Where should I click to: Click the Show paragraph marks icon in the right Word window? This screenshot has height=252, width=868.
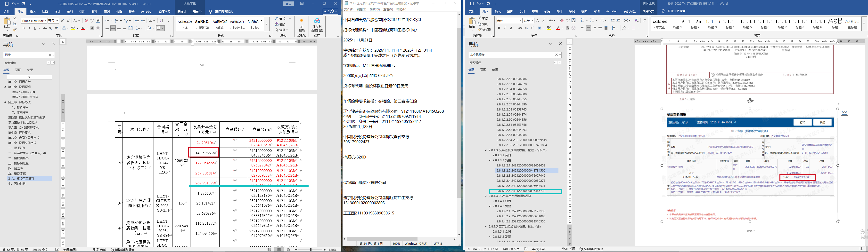[x=644, y=21]
